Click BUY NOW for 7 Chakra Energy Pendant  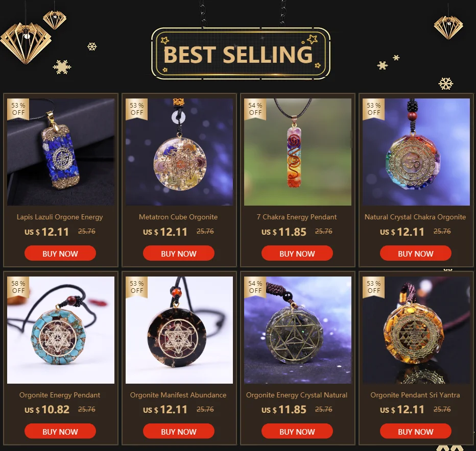click(297, 253)
